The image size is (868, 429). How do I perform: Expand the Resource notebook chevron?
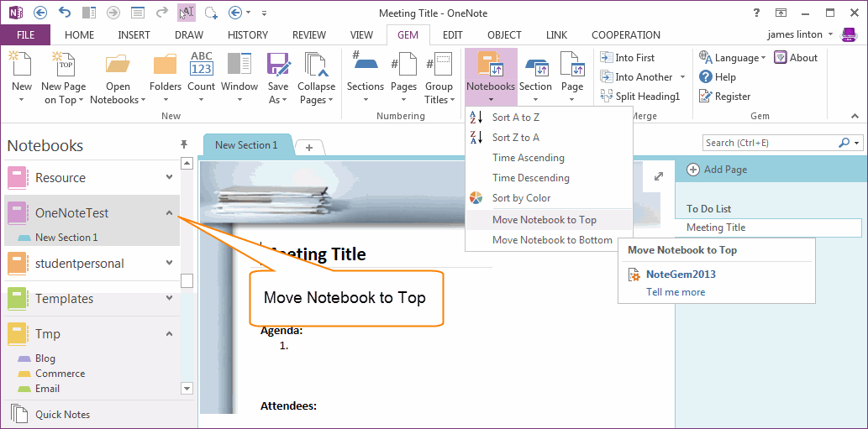coord(170,178)
